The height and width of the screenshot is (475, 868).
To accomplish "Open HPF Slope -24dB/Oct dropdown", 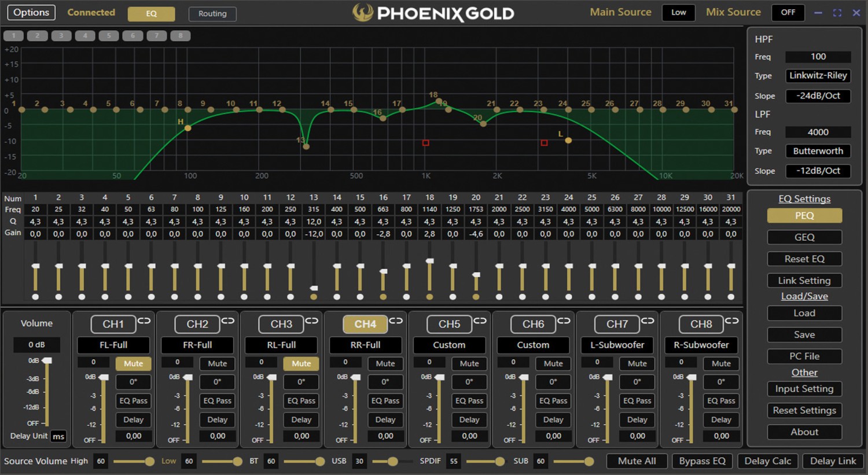I will 818,95.
